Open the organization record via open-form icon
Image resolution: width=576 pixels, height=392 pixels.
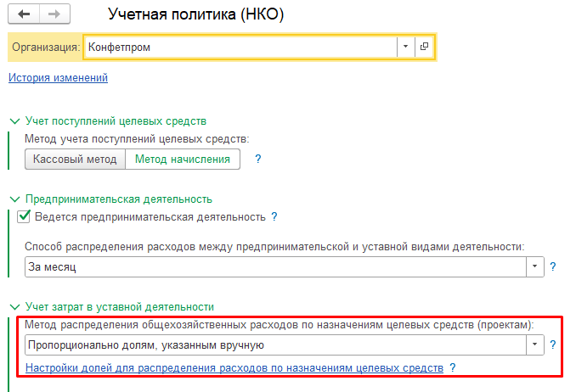[x=424, y=47]
